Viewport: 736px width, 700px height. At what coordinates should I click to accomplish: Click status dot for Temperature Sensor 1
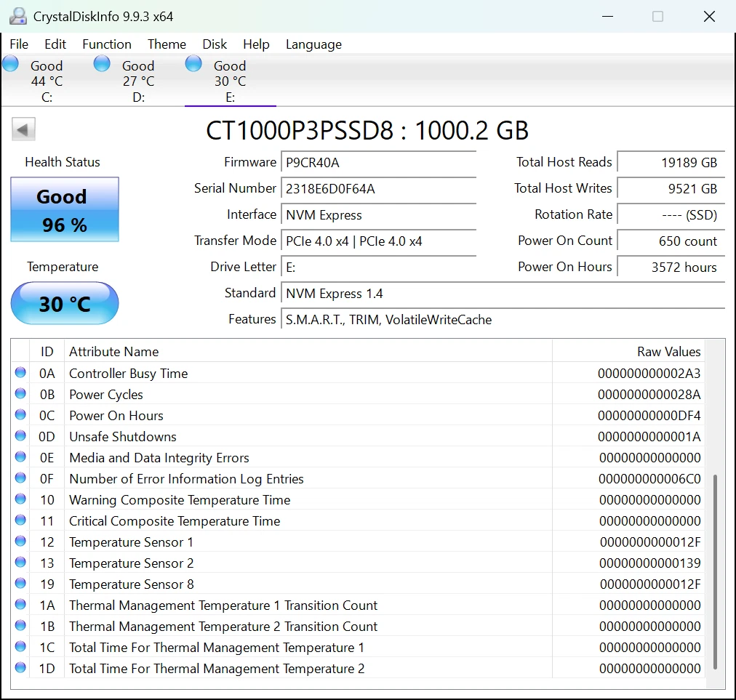pyautogui.click(x=20, y=541)
